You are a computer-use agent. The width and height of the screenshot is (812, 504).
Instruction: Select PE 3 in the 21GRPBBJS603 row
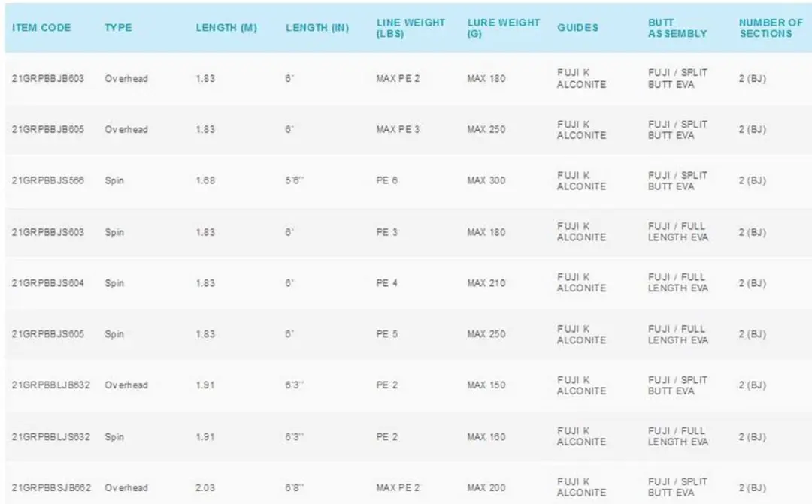pos(387,232)
